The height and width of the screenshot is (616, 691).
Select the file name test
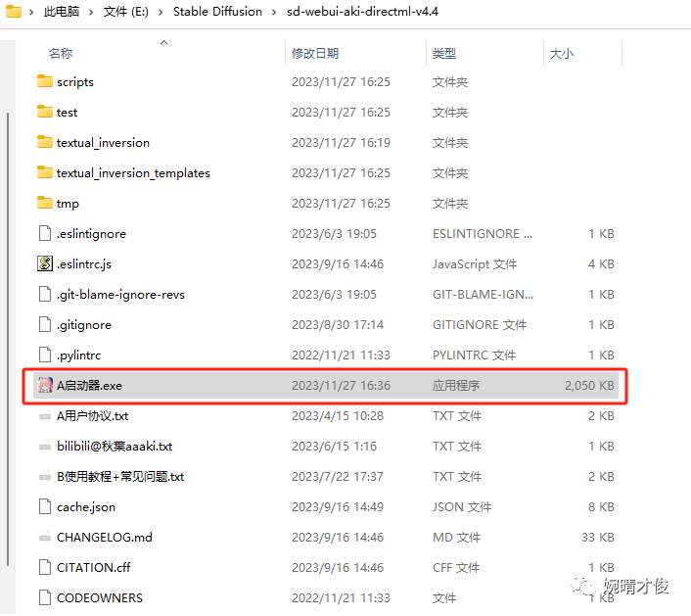tap(67, 113)
